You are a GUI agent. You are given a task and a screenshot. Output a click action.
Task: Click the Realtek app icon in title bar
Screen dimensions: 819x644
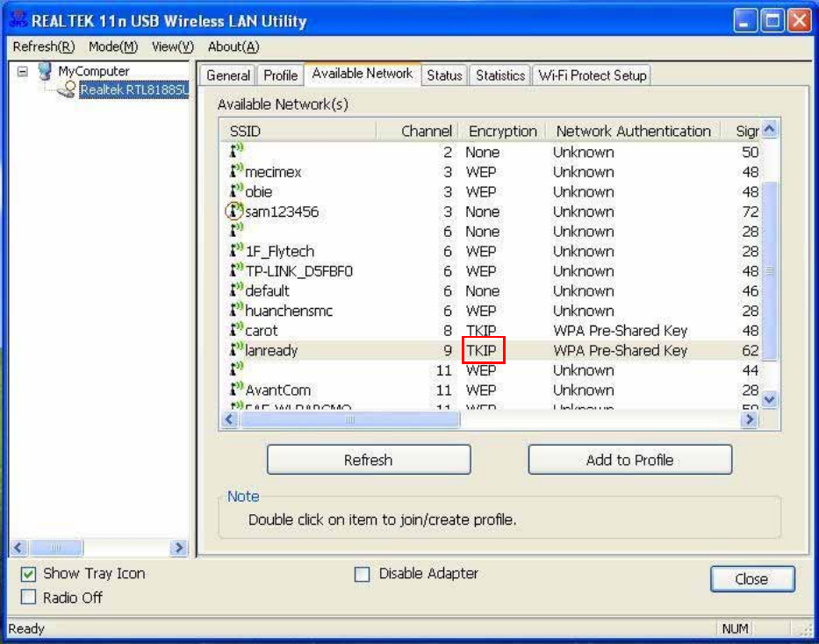(18, 20)
